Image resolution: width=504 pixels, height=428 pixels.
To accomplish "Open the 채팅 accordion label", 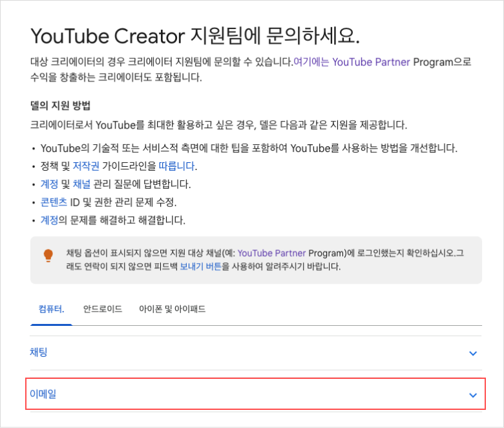I will (39, 352).
